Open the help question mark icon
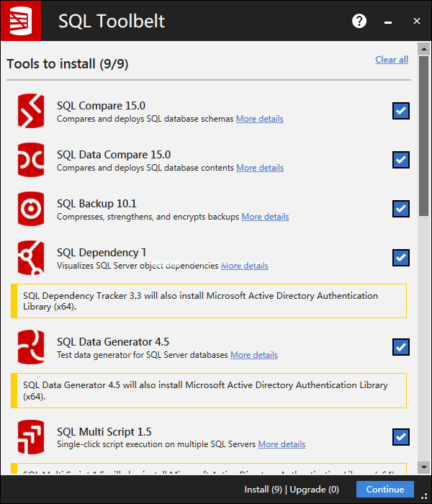Viewport: 432px width, 504px height. 359,21
